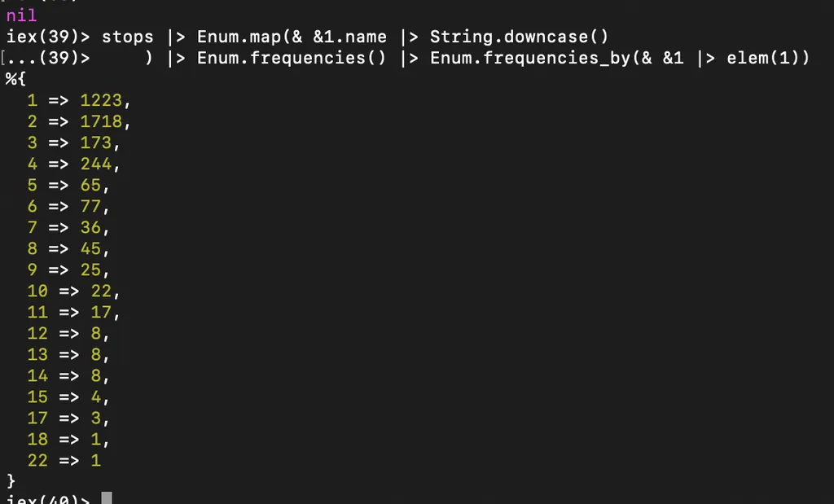Click the value 1223 in the map

(101, 100)
